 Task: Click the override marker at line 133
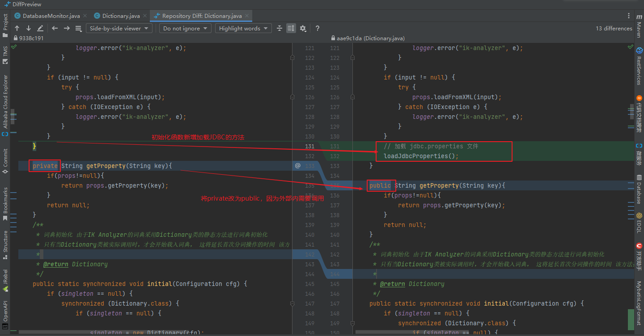coord(298,166)
